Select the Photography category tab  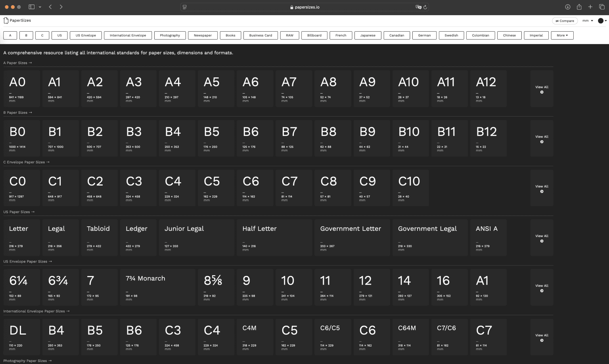(170, 35)
